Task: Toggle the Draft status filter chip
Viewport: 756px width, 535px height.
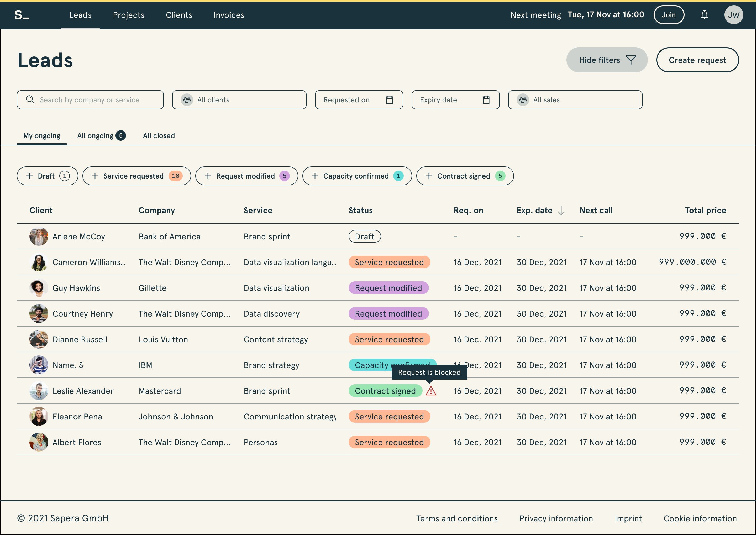Action: coord(47,176)
